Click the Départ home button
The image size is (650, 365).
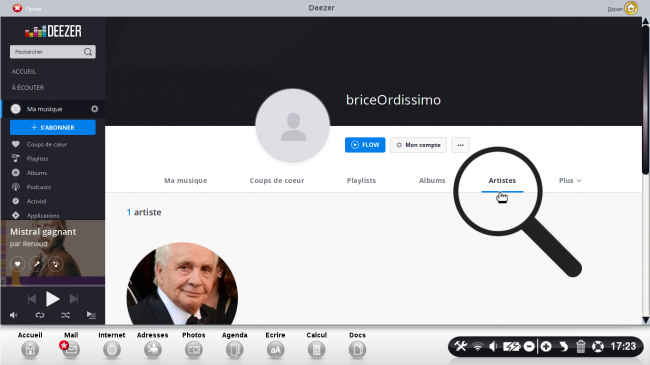click(x=631, y=8)
